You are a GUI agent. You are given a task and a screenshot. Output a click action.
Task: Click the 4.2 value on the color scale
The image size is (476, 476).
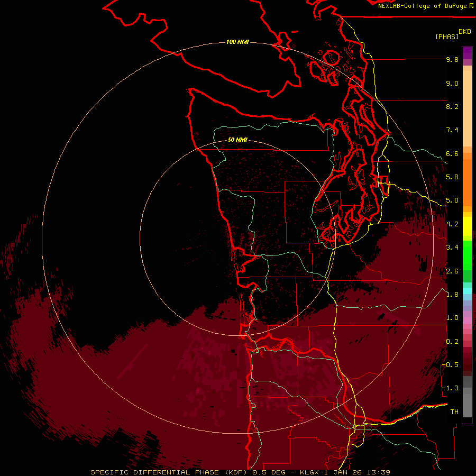pos(452,224)
